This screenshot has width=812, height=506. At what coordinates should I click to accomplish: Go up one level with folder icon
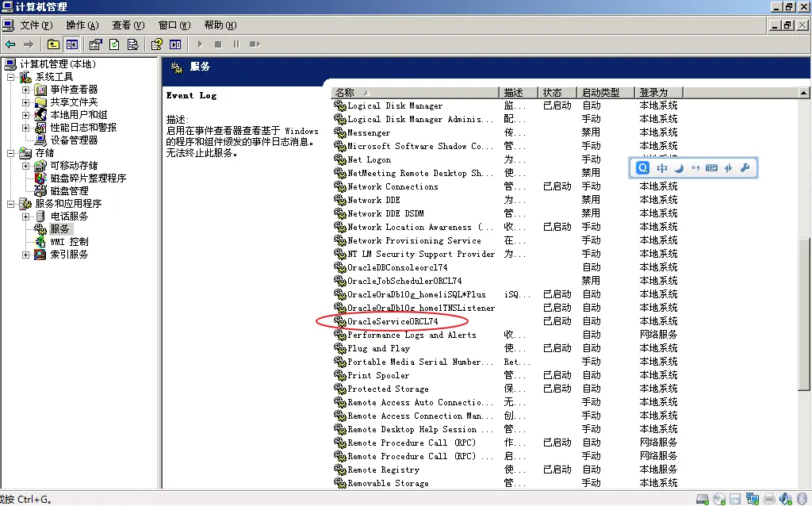click(x=53, y=44)
